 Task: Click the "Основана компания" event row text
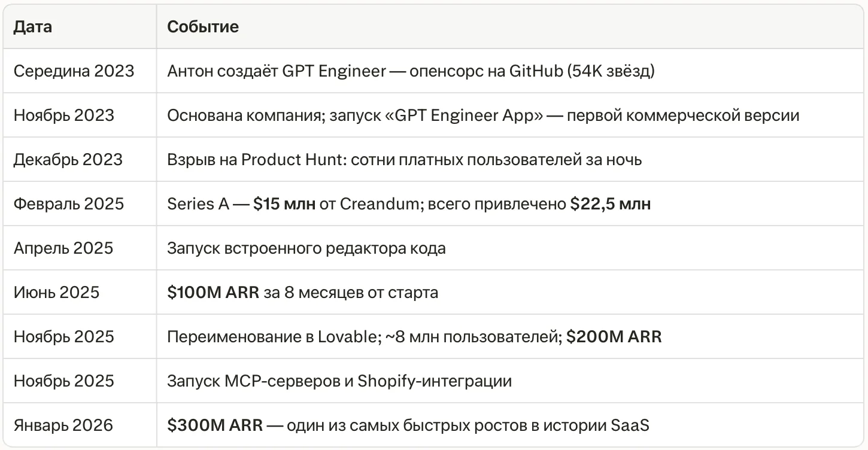click(x=483, y=115)
